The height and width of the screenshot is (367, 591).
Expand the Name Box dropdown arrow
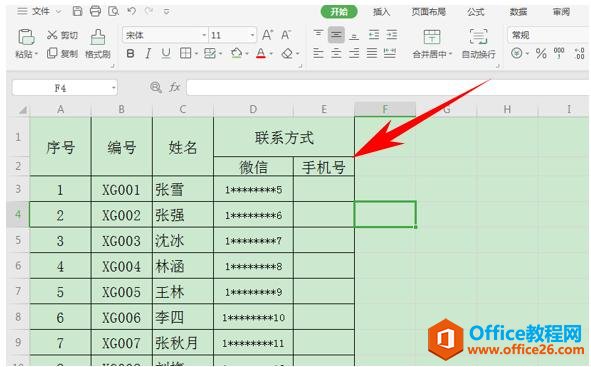tap(113, 88)
